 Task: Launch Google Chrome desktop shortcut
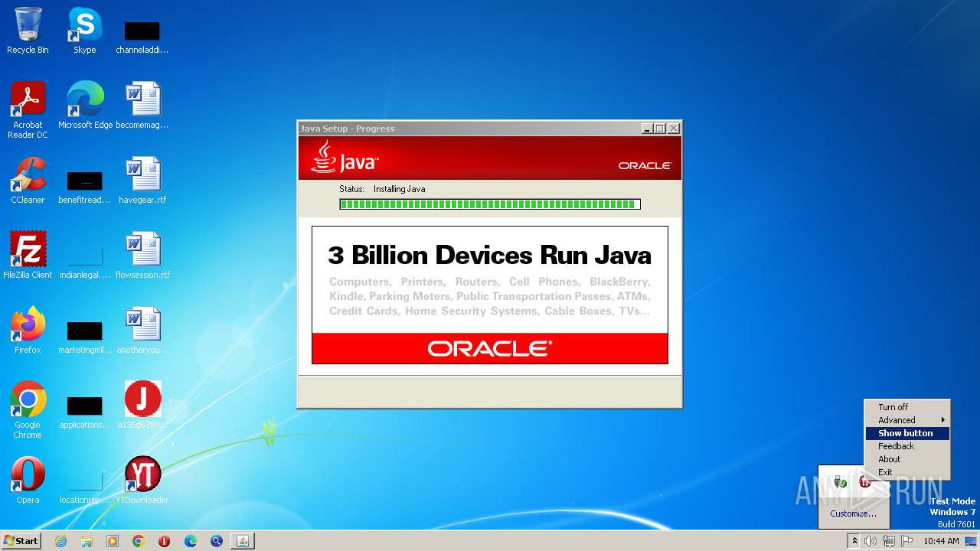[28, 409]
